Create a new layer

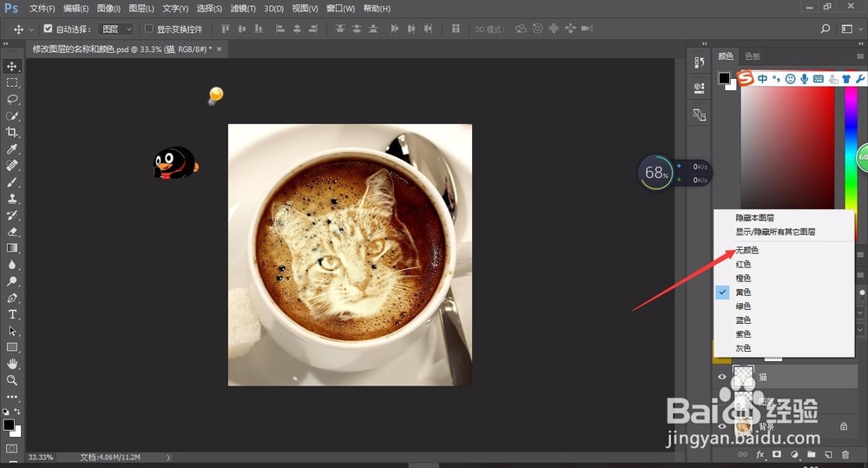coord(828,455)
